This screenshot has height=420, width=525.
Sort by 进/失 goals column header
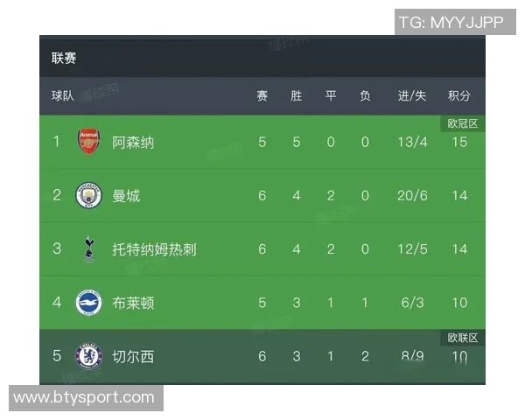[411, 95]
